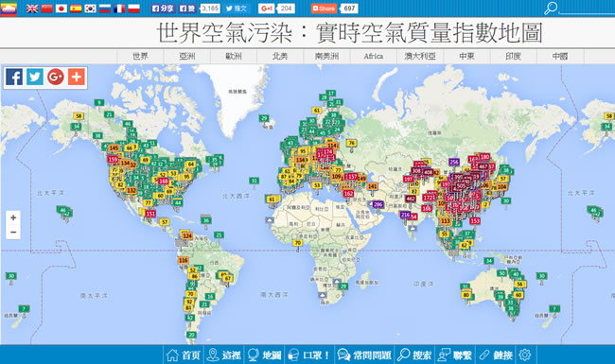The width and height of the screenshot is (615, 364).
Task: Click the purple 286 marker in Arabia
Action: [378, 204]
